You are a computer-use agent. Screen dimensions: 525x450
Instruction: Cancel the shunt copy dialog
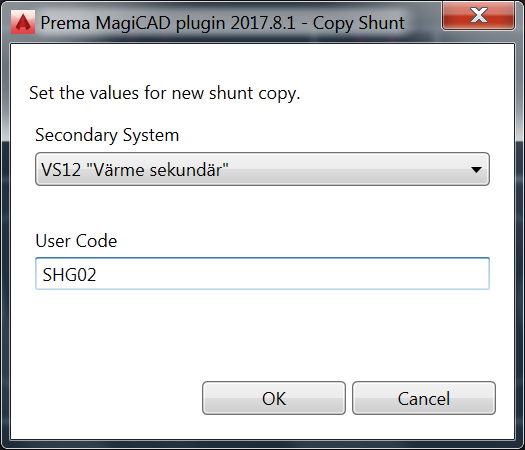[x=424, y=398]
